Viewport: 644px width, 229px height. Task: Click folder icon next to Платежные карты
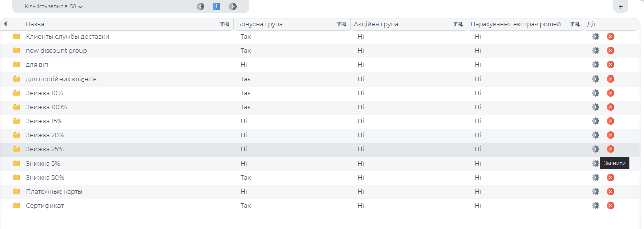[16, 191]
